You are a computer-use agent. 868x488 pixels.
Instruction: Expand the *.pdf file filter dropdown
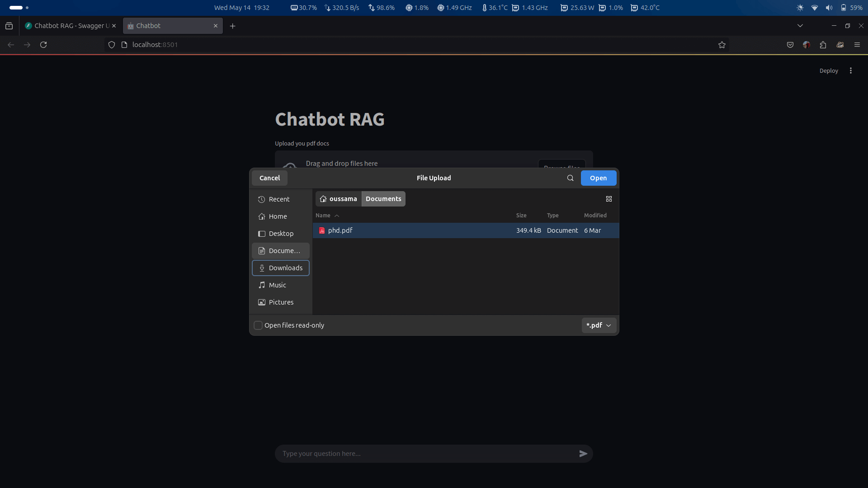599,325
